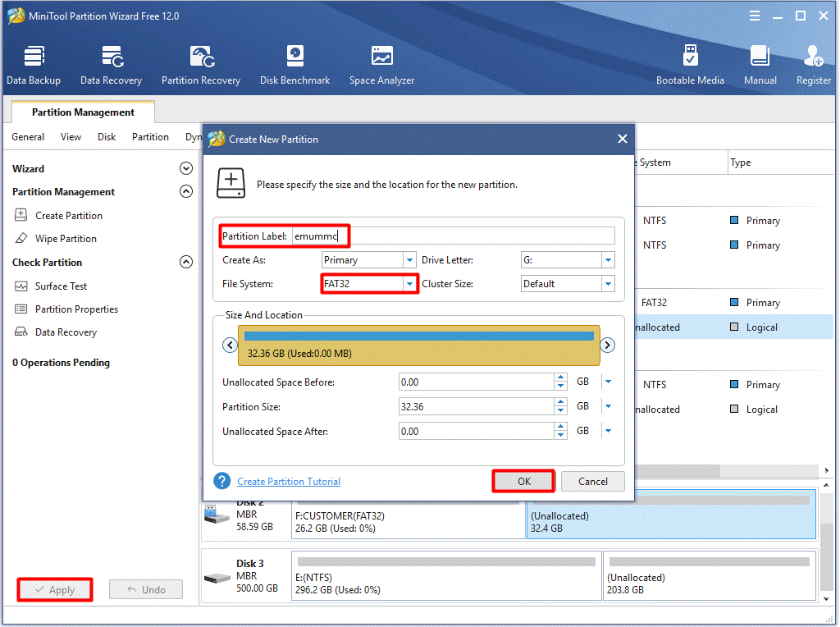Click the partition size bar in Size And Location
This screenshot has height=627, width=840.
click(419, 346)
